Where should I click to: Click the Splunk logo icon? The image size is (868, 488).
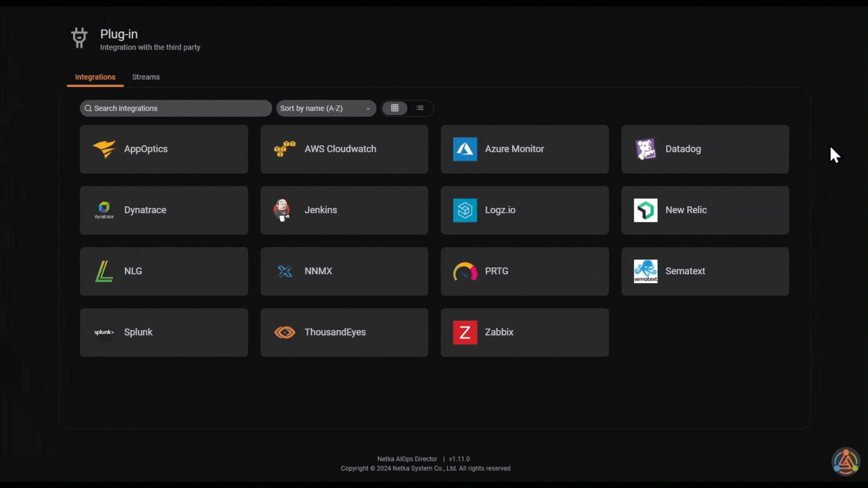[104, 332]
